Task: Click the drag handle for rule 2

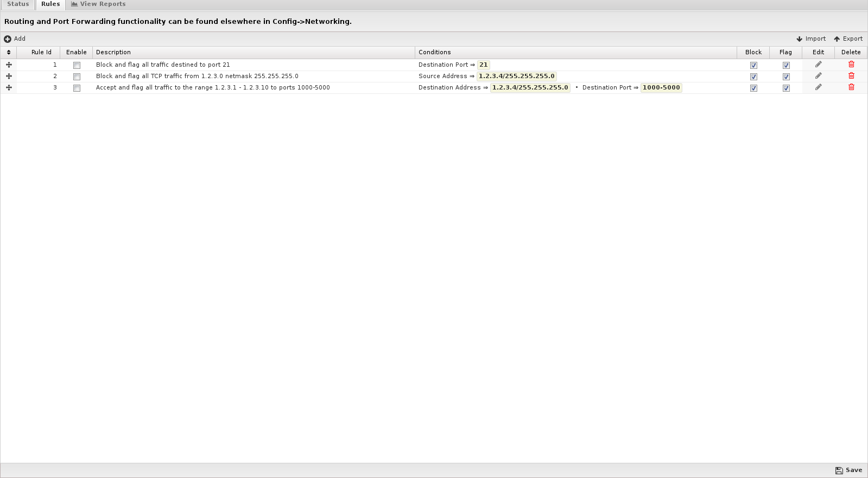Action: (9, 76)
